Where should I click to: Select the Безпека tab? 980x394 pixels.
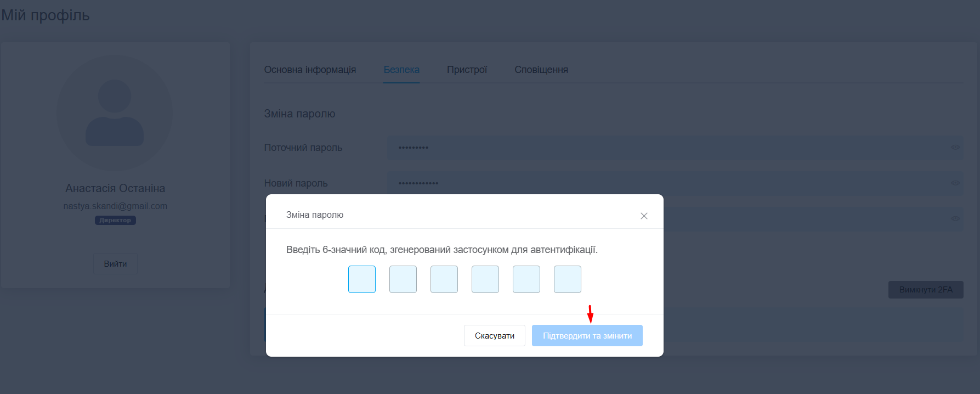[x=401, y=70]
